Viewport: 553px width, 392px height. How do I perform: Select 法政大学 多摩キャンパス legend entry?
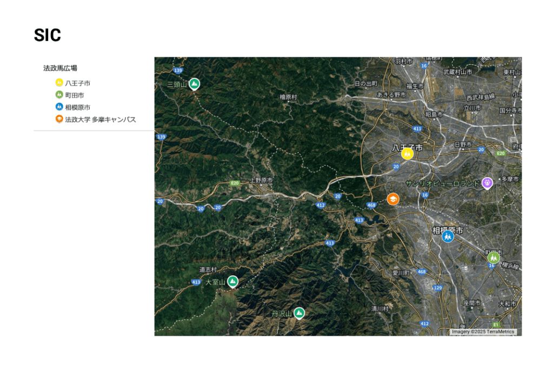[x=100, y=119]
